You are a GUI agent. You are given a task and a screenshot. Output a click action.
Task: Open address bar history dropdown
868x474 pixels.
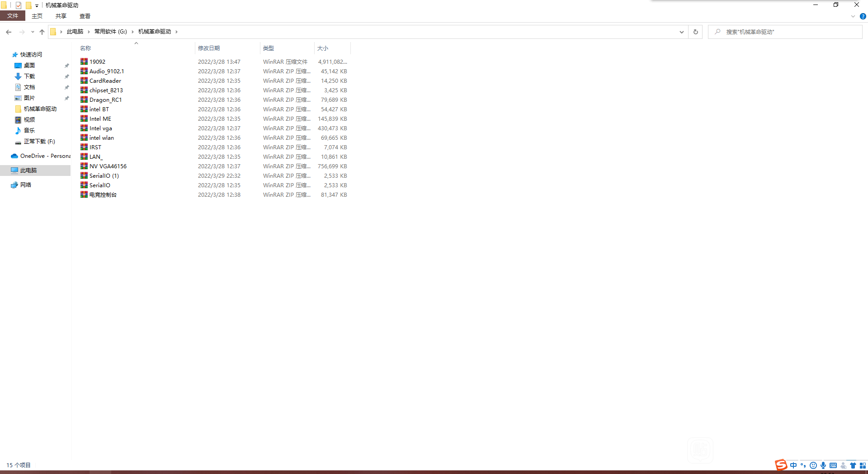pos(682,32)
